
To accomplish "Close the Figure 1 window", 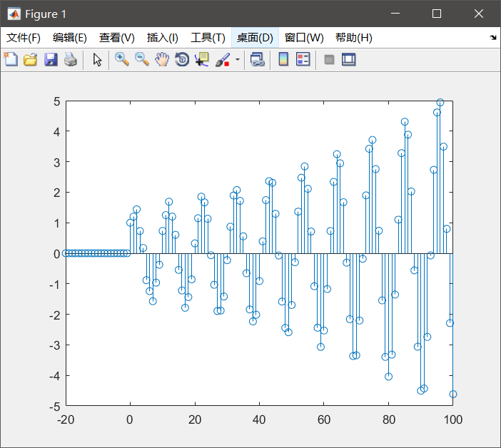I will (x=479, y=14).
